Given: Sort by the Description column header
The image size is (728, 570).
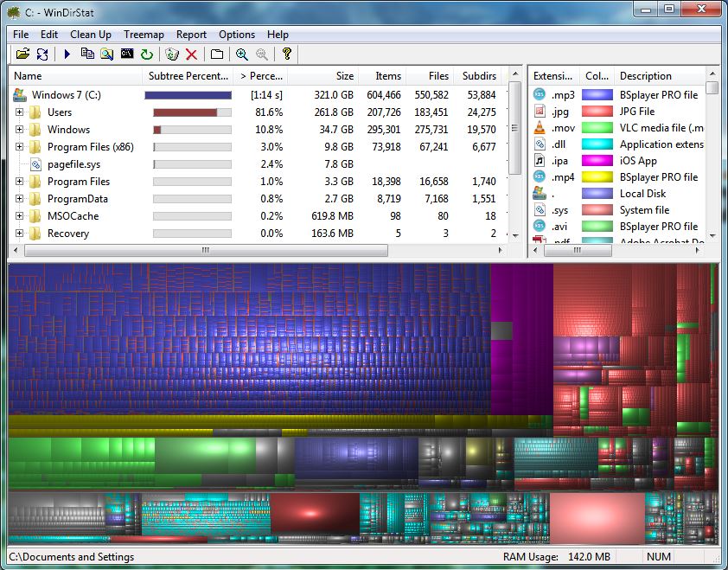Looking at the screenshot, I should coord(661,76).
